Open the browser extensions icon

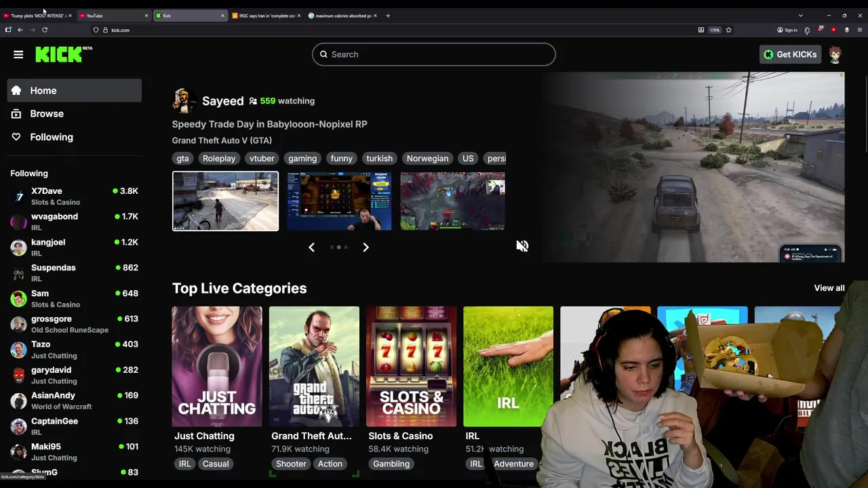point(807,30)
